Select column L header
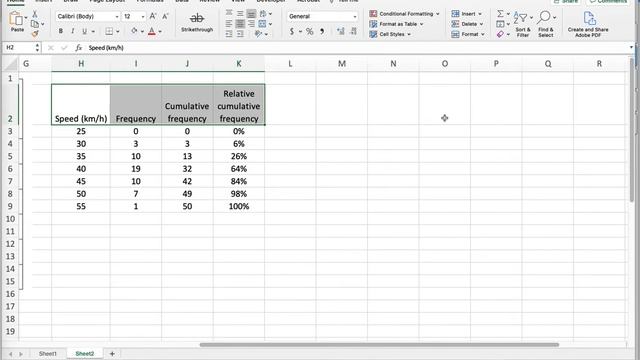640x360 pixels. (x=290, y=64)
